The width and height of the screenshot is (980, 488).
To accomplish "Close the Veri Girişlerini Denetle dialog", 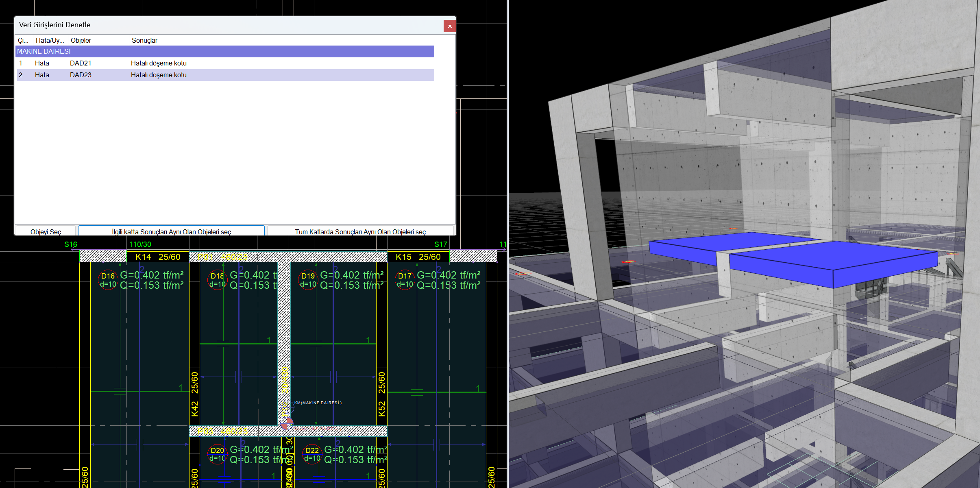I will [x=450, y=26].
